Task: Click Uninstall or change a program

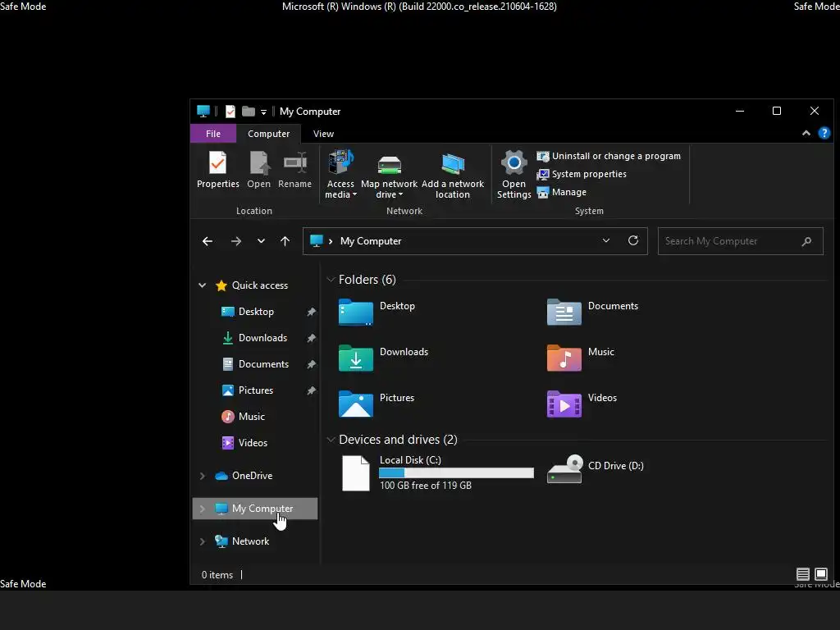Action: 609,156
